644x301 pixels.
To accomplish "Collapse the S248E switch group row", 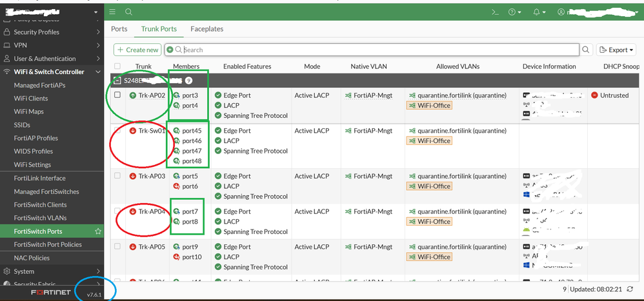I will pos(117,81).
